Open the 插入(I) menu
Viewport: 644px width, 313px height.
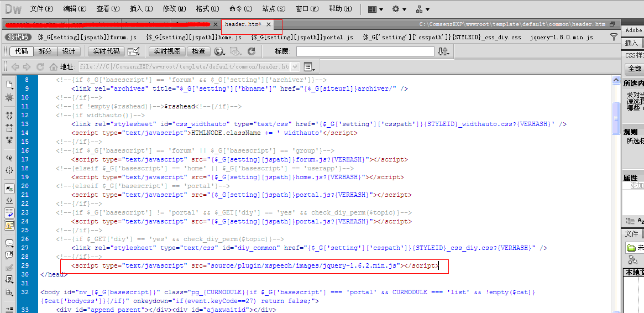[141, 9]
